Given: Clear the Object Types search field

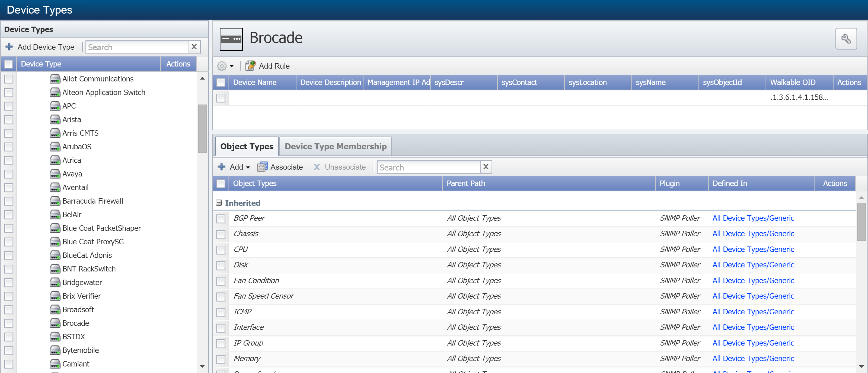Looking at the screenshot, I should 486,167.
